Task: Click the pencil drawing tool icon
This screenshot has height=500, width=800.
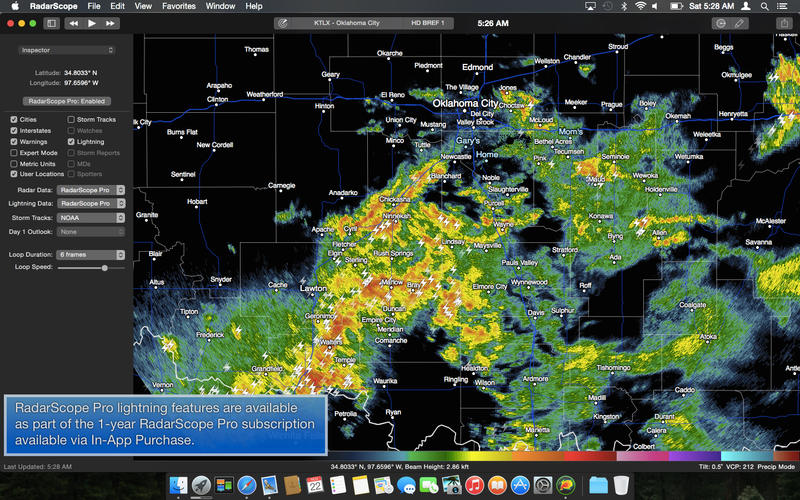Action: [739, 22]
